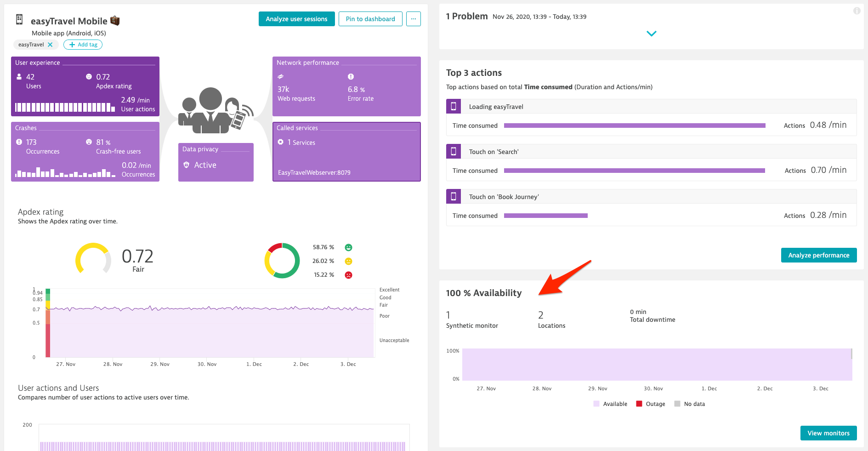This screenshot has height=451, width=868.
Task: Click the red frustrated face icon
Action: [x=349, y=275]
